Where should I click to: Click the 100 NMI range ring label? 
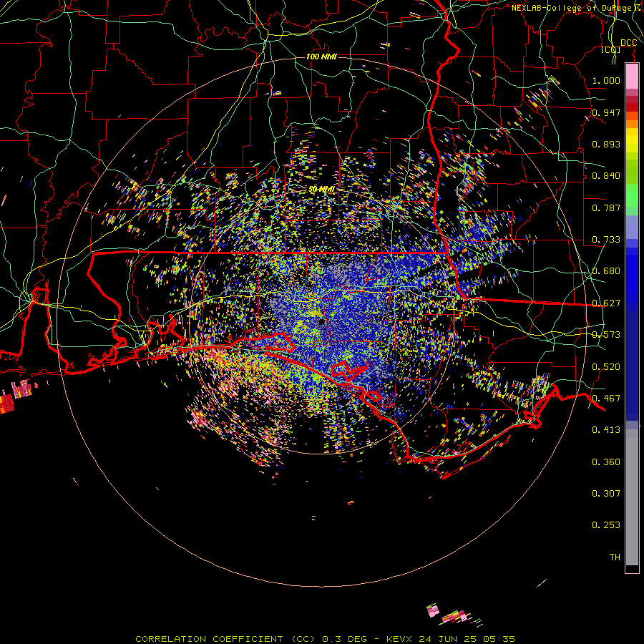coord(321,57)
